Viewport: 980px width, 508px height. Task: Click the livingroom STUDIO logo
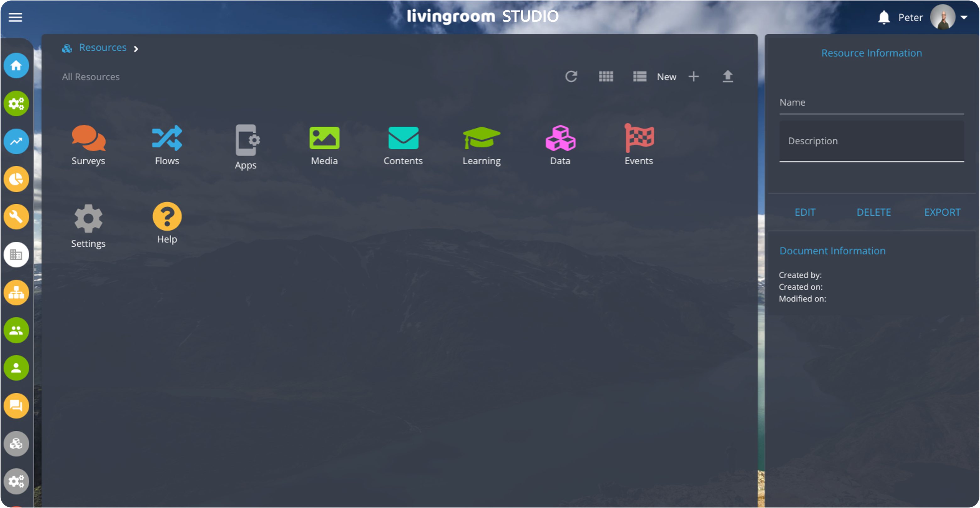tap(482, 16)
